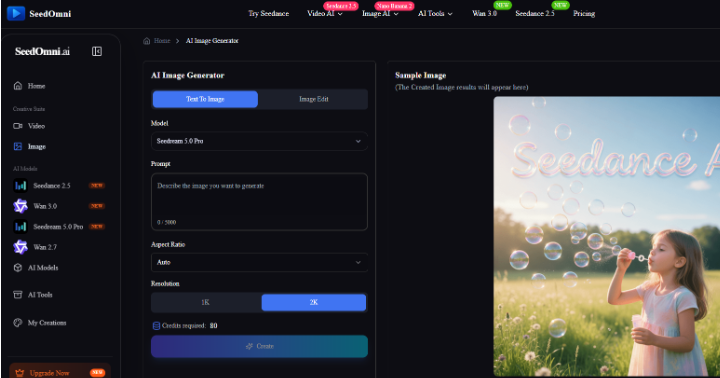This screenshot has width=720, height=378.
Task: Expand the Video AI menu in top navigation
Action: tap(325, 13)
